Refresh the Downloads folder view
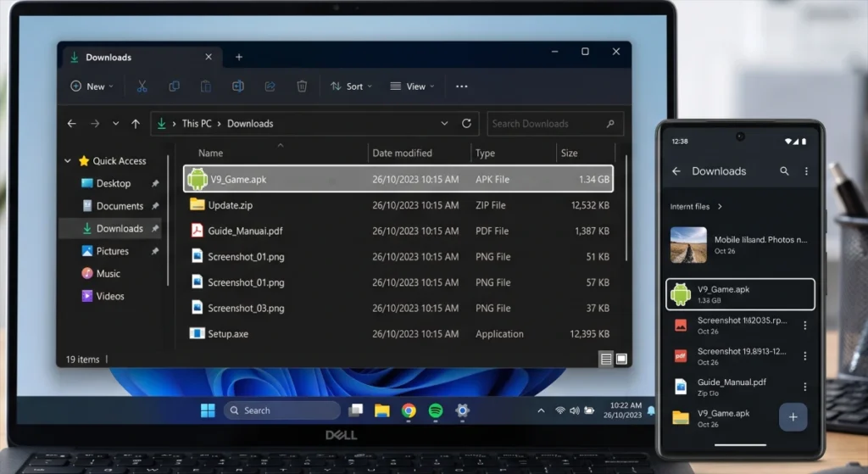Viewport: 868px width, 474px height. tap(467, 124)
